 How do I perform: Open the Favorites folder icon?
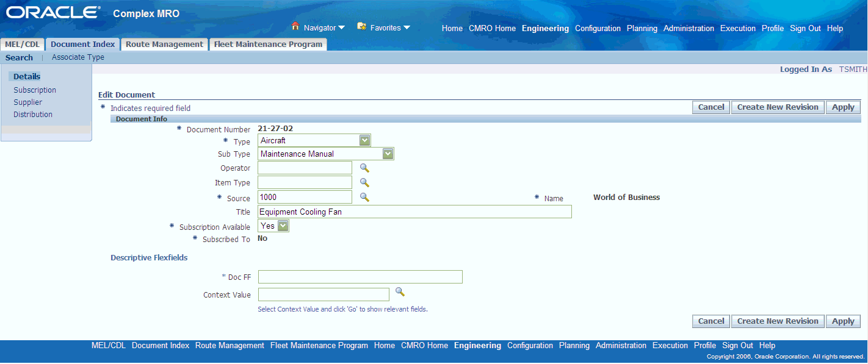point(361,27)
